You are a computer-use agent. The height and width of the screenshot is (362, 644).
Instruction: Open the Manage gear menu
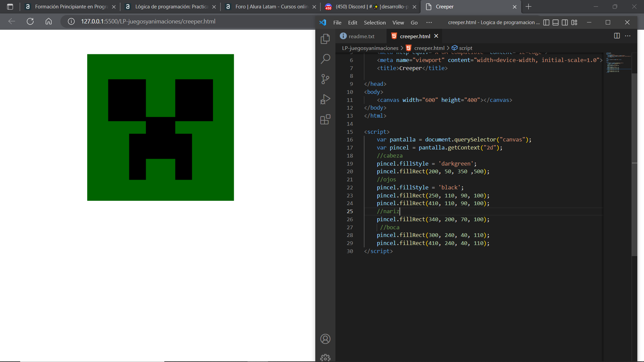tap(325, 358)
